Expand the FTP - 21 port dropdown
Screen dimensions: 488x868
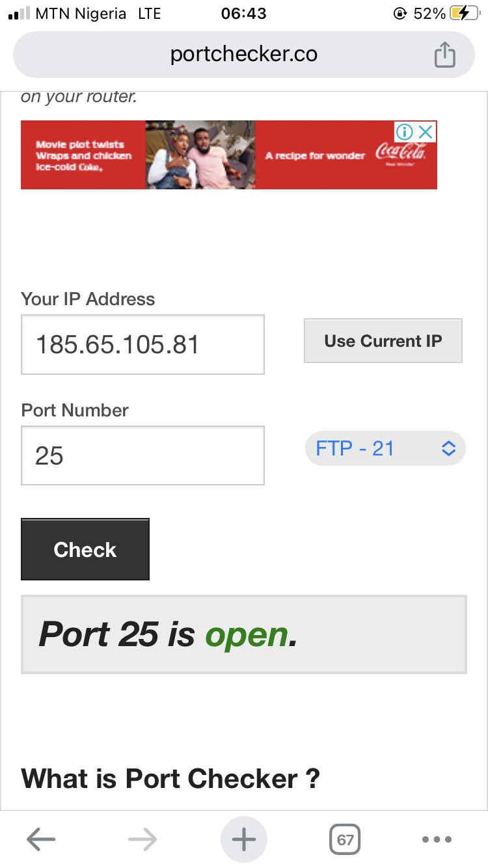tap(385, 448)
